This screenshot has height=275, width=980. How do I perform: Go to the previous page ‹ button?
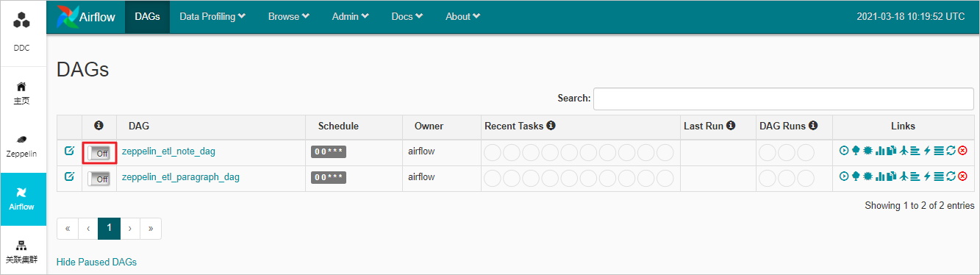click(x=88, y=228)
